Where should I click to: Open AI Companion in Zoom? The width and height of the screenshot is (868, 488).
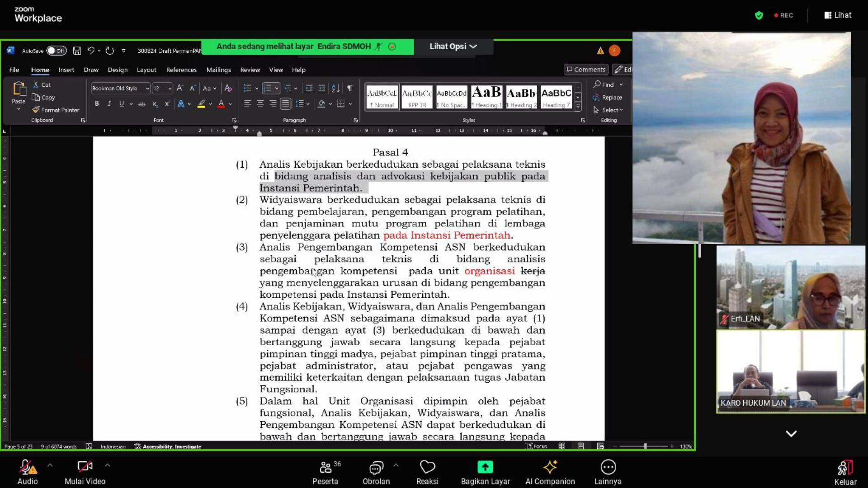(x=550, y=473)
